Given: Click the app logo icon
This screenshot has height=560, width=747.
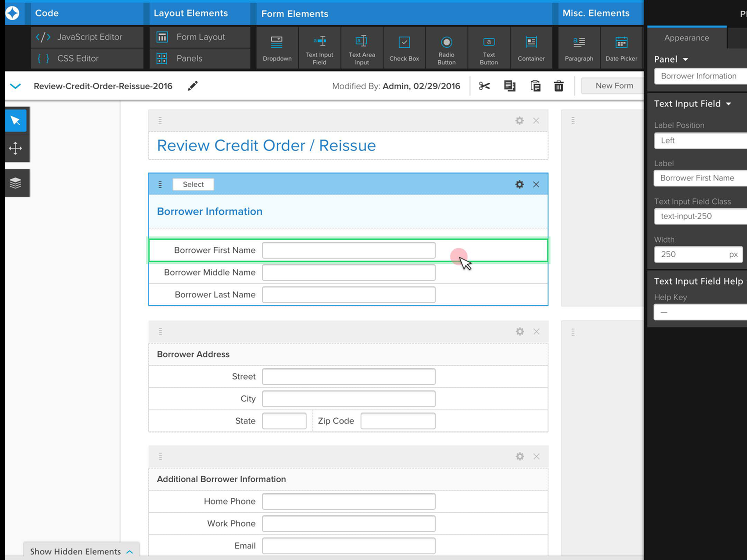Looking at the screenshot, I should click(13, 13).
